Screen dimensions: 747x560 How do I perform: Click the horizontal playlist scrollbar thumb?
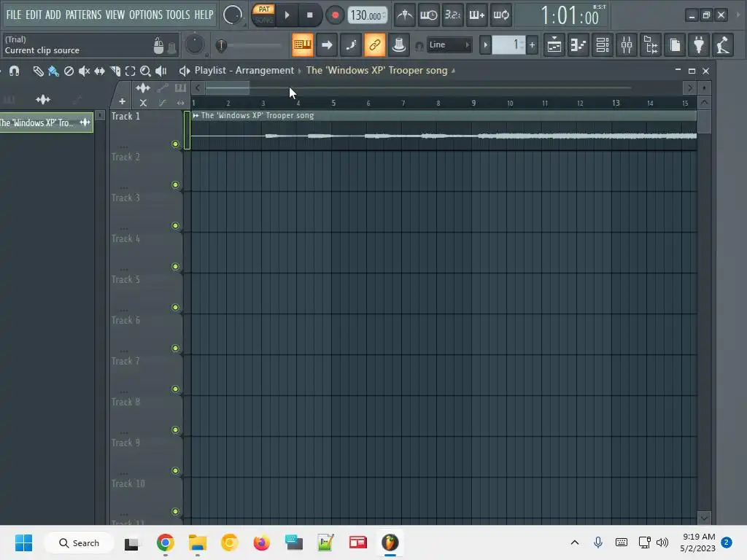click(228, 87)
